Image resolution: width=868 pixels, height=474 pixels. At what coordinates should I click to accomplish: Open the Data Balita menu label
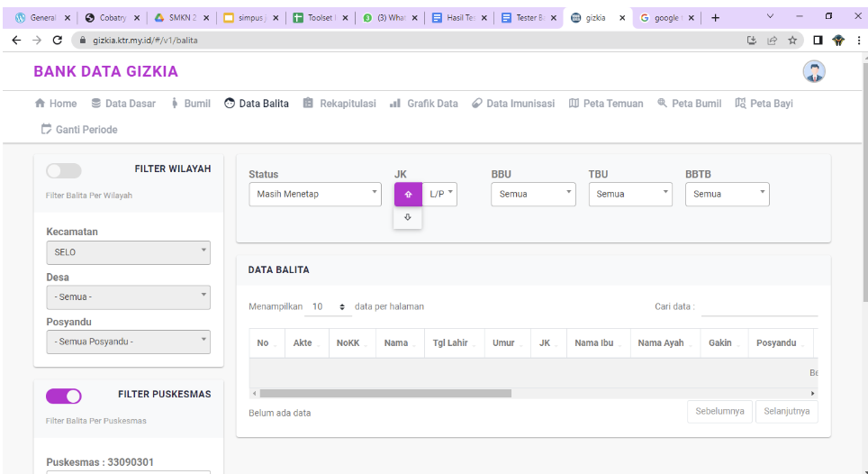click(264, 103)
